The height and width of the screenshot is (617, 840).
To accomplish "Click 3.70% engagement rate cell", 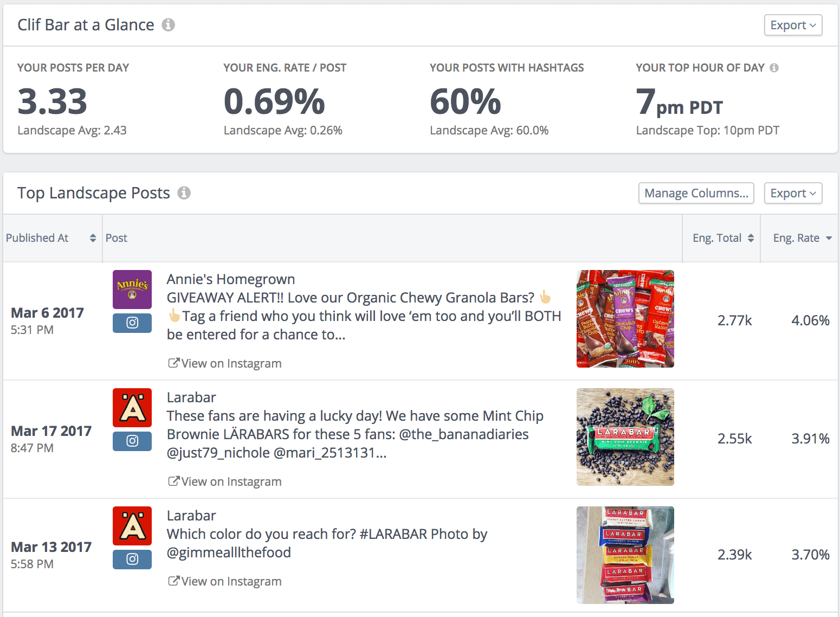I will 811,555.
